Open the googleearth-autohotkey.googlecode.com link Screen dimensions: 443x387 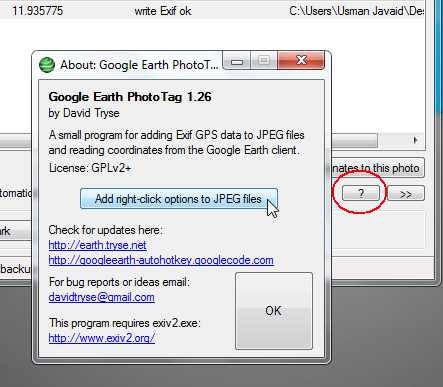[x=161, y=260]
